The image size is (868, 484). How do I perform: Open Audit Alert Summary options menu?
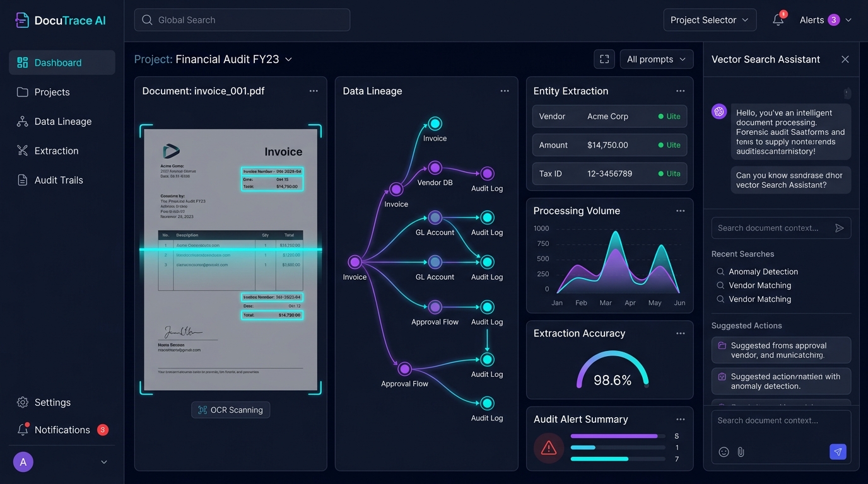[x=680, y=419]
